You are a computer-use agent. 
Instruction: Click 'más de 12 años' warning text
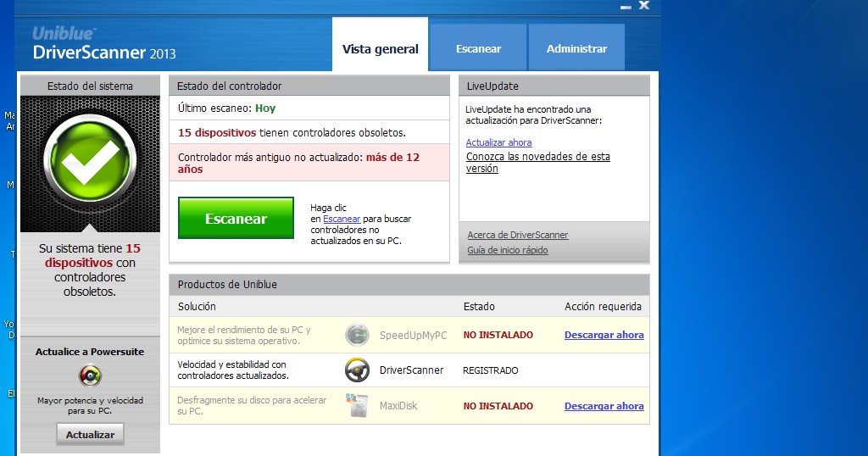point(299,164)
